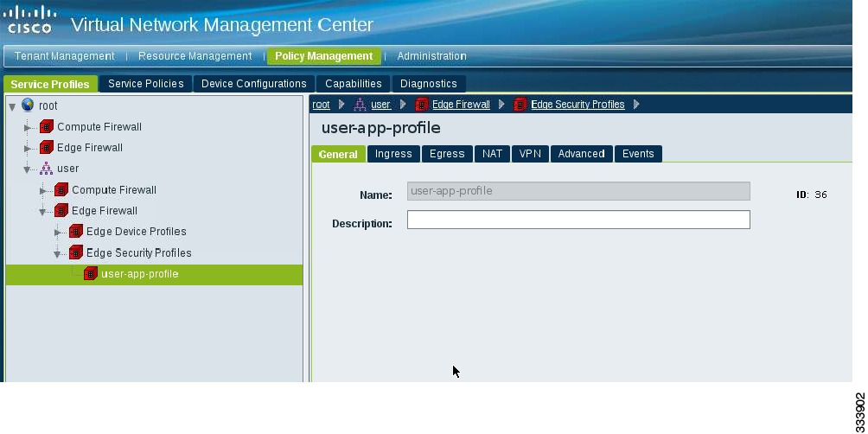Click the user-app-profile tree node icon

90,273
